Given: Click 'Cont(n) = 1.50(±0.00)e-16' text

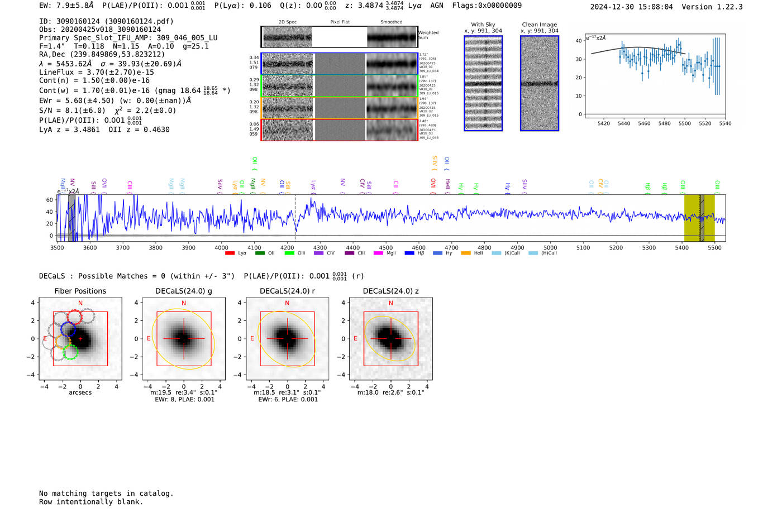Looking at the screenshot, I should [x=94, y=80].
